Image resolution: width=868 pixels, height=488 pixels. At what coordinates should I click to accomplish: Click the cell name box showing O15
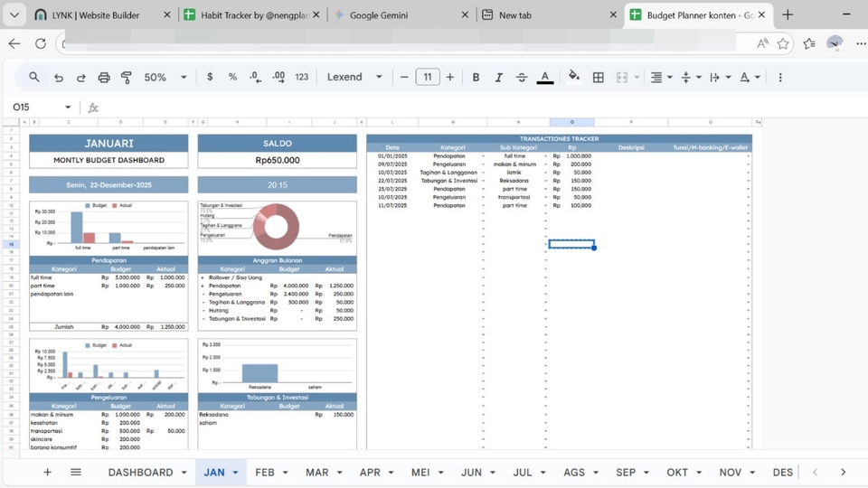pyautogui.click(x=36, y=108)
